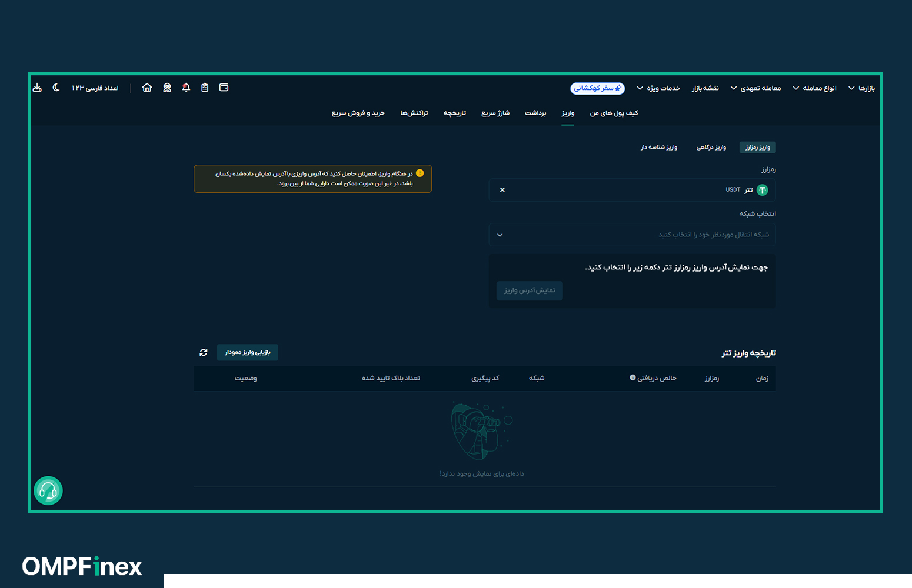Clear the selected USDT currency
This screenshot has width=912, height=588.
502,190
